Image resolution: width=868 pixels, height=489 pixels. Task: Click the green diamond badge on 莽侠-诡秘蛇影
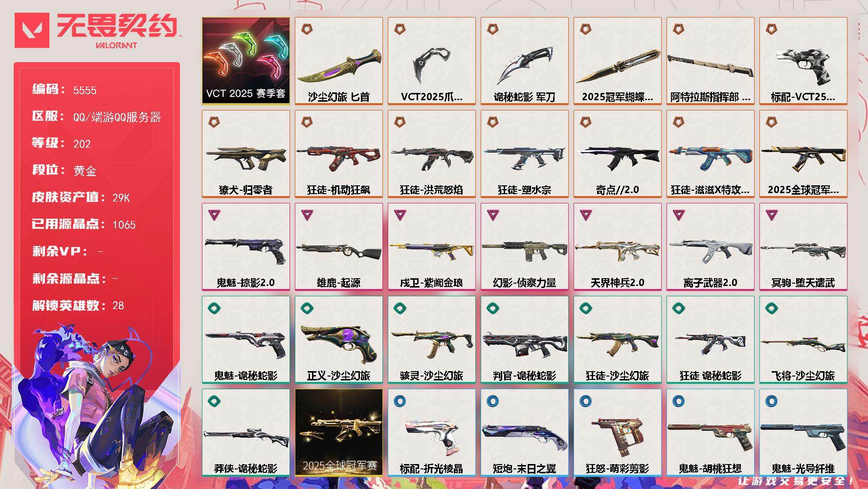[214, 401]
